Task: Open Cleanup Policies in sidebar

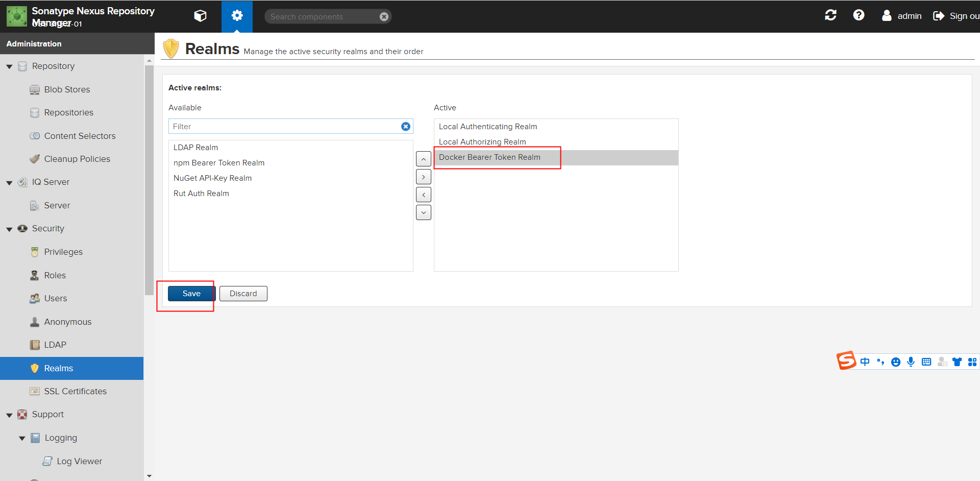Action: [77, 159]
